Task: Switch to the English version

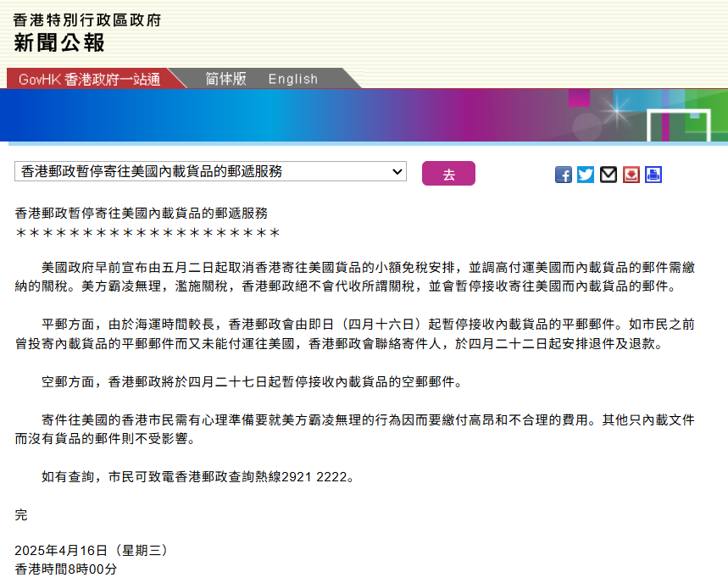Action: [x=292, y=79]
